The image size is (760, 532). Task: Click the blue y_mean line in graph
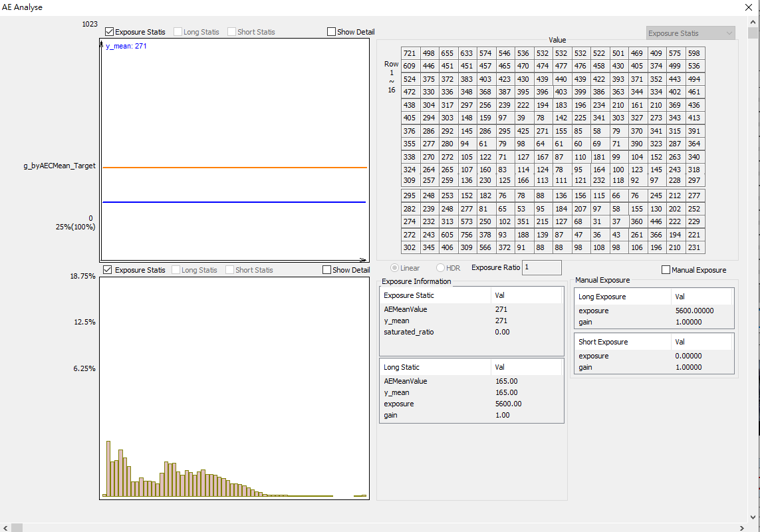click(233, 201)
